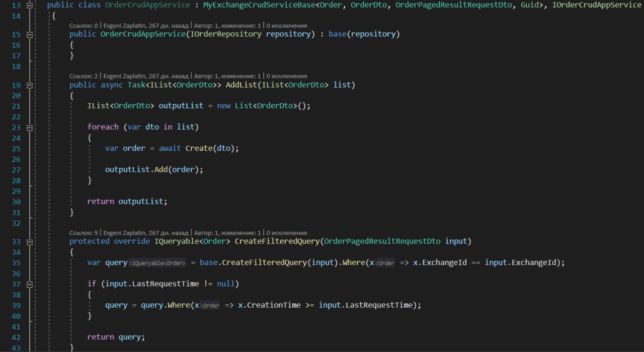The image size is (644, 352).
Task: Click IOrderRepository parameter type
Action: coord(225,35)
